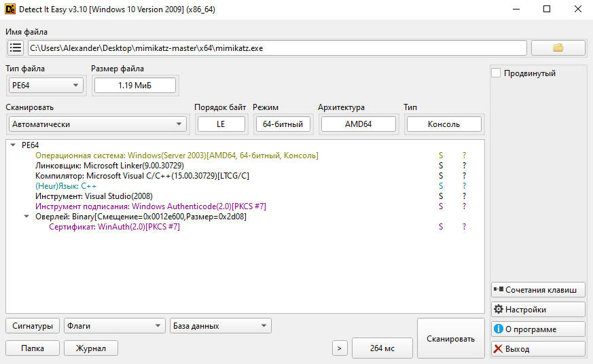This screenshot has height=364, width=593.
Task: Select Операционная система Windows row
Action: [x=177, y=156]
